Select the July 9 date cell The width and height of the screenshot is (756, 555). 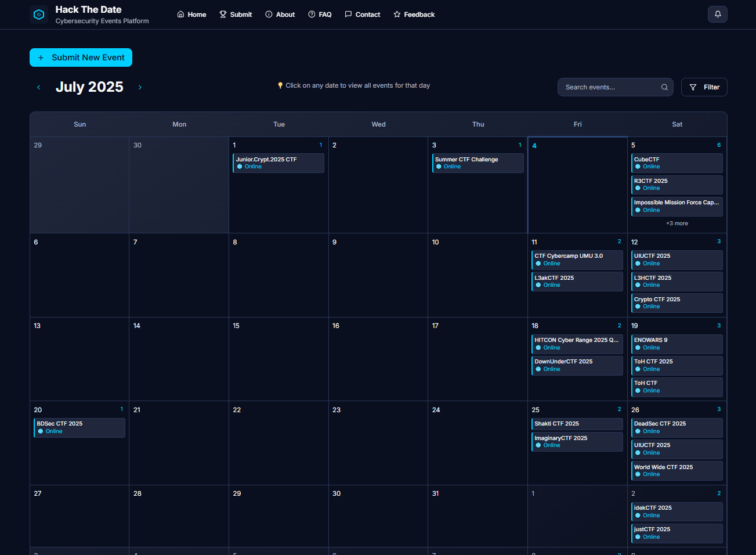[378, 275]
